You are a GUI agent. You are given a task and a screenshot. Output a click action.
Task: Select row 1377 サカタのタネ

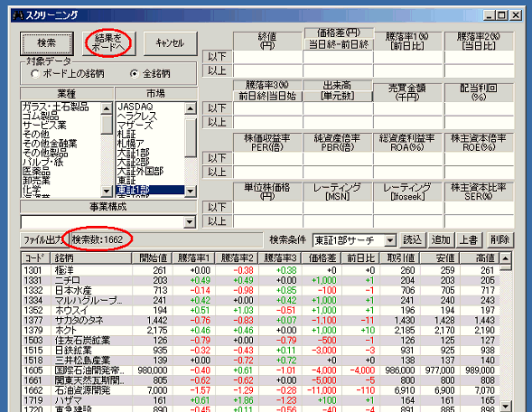coord(260,321)
